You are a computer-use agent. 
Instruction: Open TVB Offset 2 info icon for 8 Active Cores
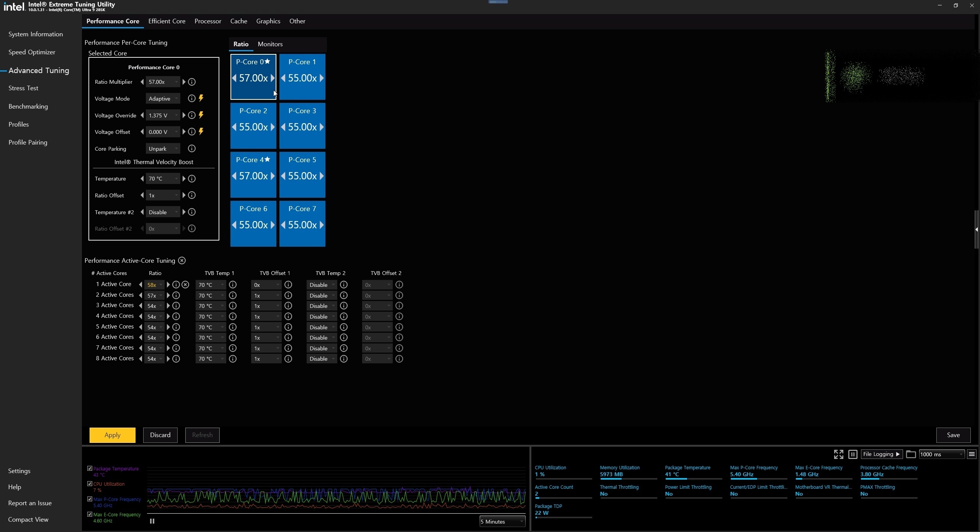pos(399,359)
